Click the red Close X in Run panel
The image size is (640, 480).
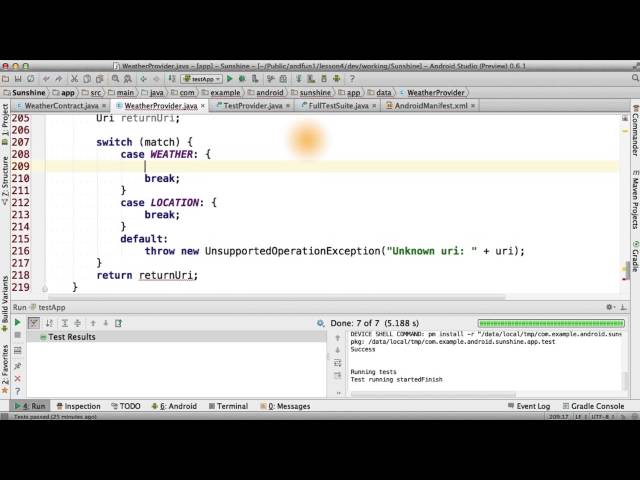pyautogui.click(x=18, y=379)
